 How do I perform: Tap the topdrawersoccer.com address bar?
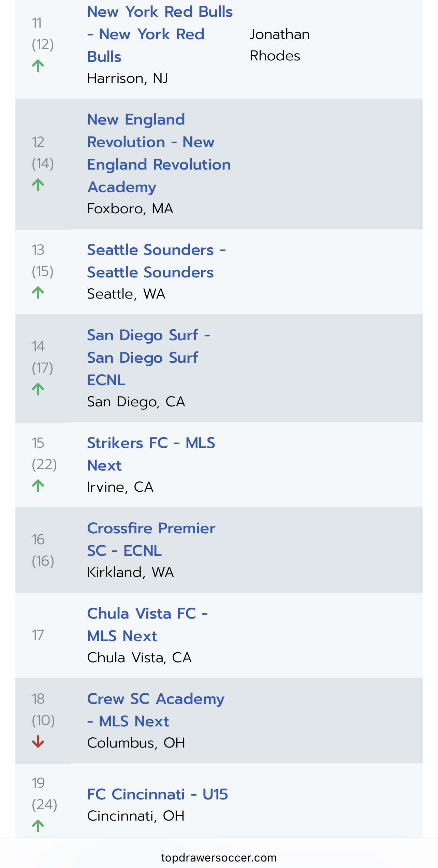pos(219,857)
